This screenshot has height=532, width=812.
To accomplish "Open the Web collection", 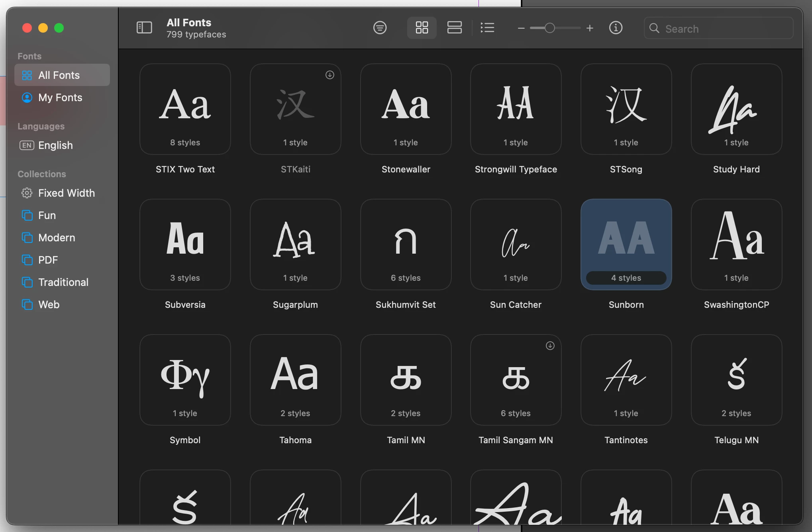I will 49,305.
